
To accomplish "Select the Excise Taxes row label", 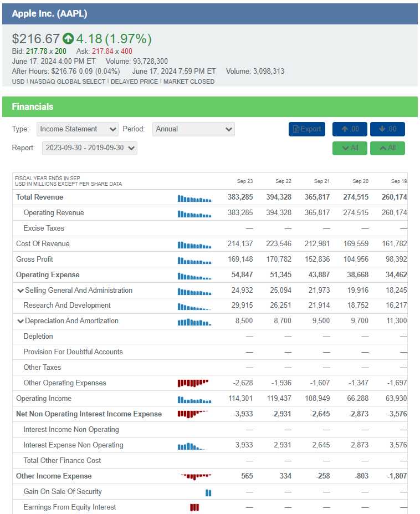I will pyautogui.click(x=44, y=228).
